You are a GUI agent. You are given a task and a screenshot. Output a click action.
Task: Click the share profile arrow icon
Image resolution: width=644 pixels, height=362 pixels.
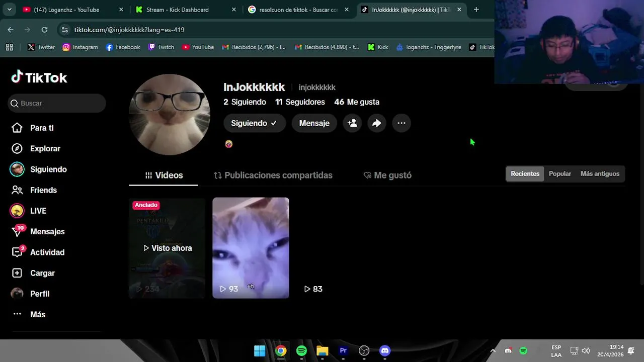click(377, 123)
